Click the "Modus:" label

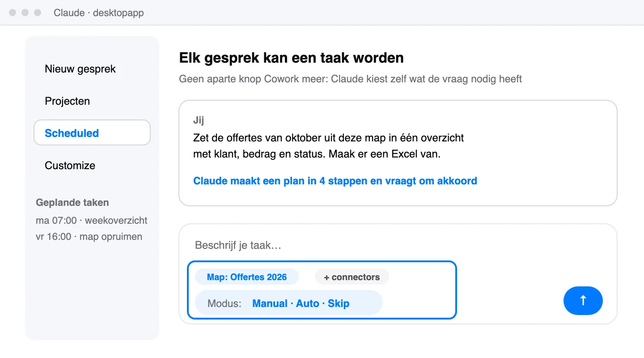[x=225, y=303]
